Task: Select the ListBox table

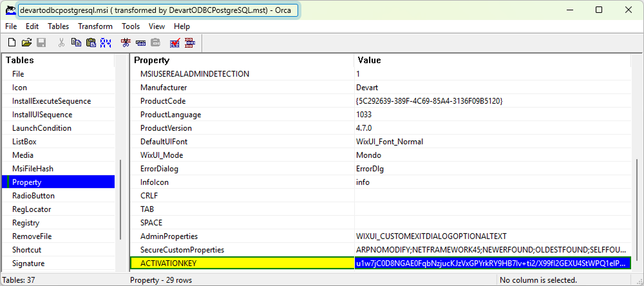Action: (x=59, y=142)
